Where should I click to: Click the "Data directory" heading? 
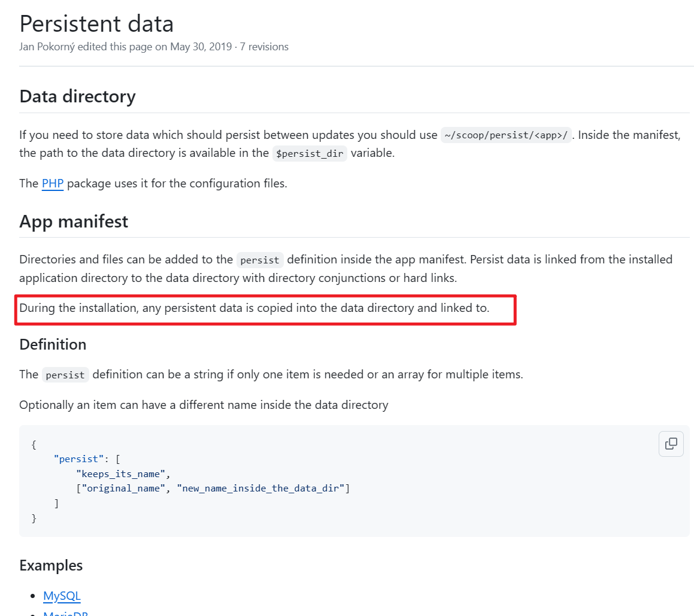pos(77,96)
